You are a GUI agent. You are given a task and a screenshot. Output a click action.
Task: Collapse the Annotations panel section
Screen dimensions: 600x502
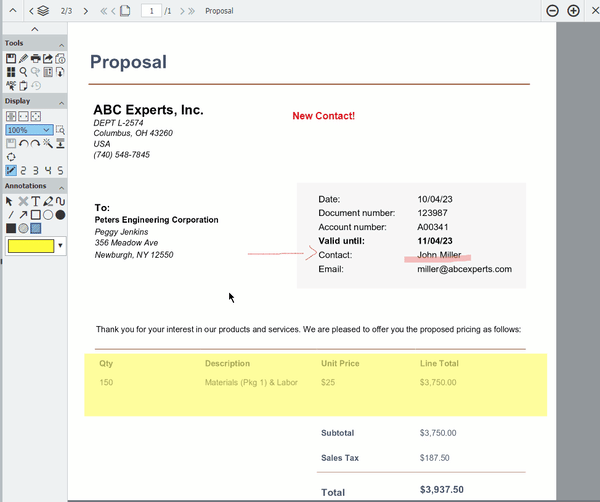click(60, 187)
